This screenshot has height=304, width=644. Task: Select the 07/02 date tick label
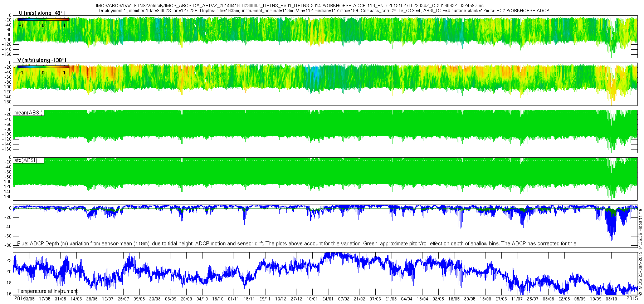(344, 299)
